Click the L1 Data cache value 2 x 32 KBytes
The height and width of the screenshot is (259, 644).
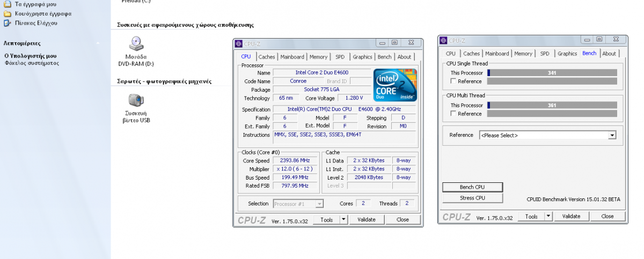pyautogui.click(x=368, y=160)
